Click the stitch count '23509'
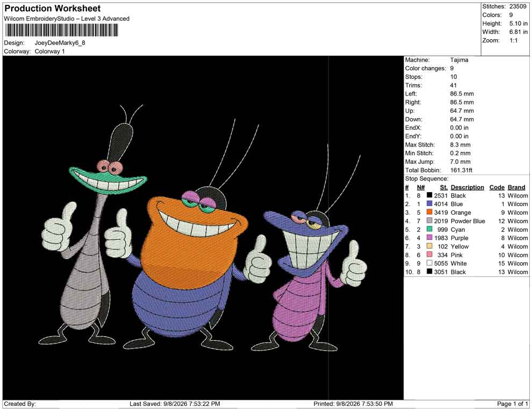This screenshot has width=532, height=409. 517,6
